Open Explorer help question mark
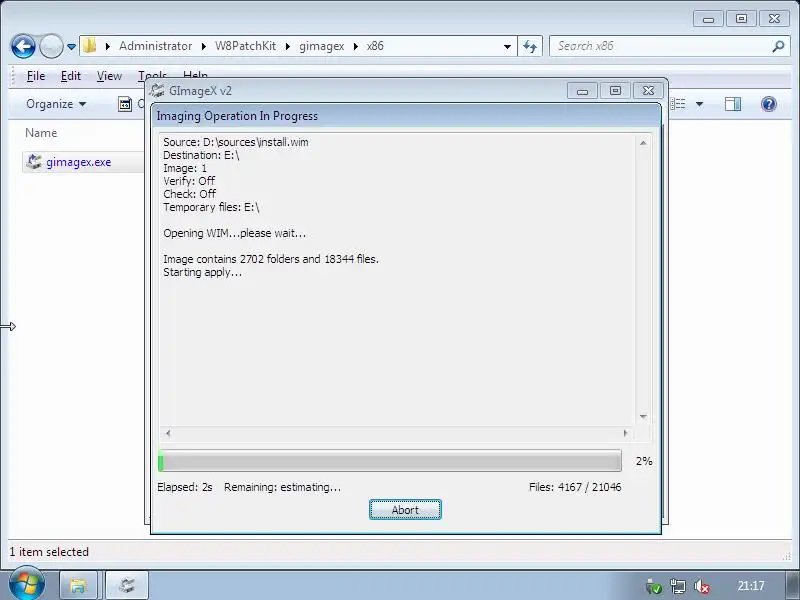Screen dimensions: 800x600 pos(768,104)
